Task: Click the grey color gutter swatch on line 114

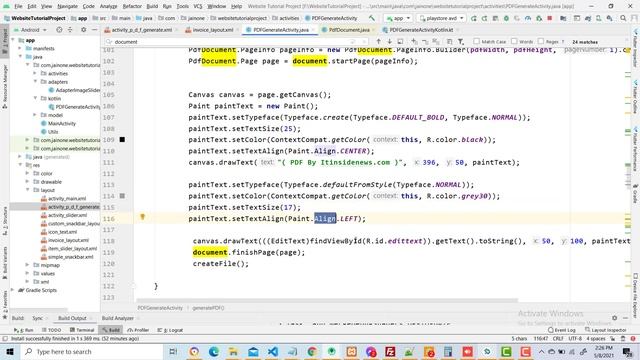Action: tap(122, 196)
